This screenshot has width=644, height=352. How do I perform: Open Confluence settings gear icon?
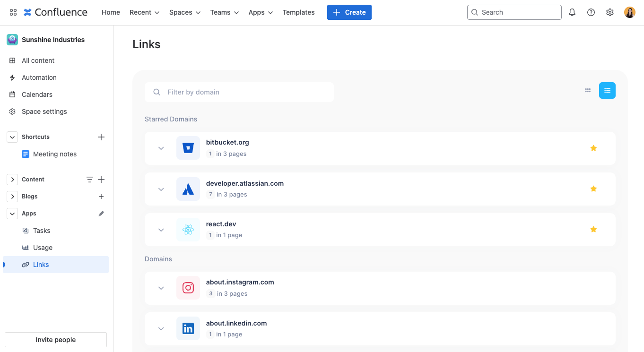coord(609,12)
